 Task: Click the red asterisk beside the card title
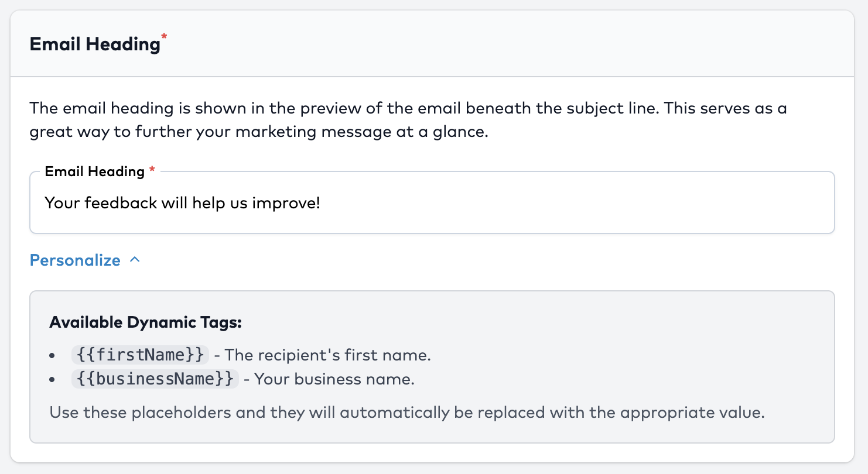click(164, 38)
